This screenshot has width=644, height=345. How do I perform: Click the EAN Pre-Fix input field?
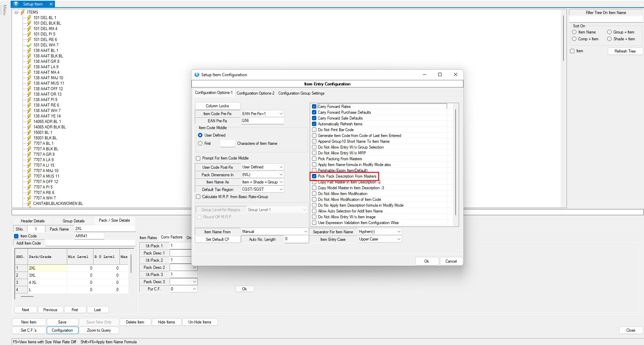(262, 121)
